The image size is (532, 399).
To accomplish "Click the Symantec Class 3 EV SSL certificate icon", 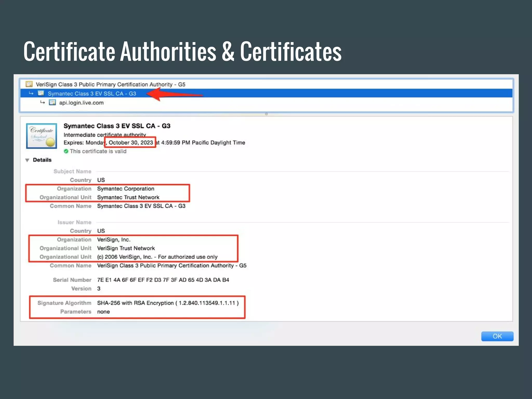I will [41, 93].
